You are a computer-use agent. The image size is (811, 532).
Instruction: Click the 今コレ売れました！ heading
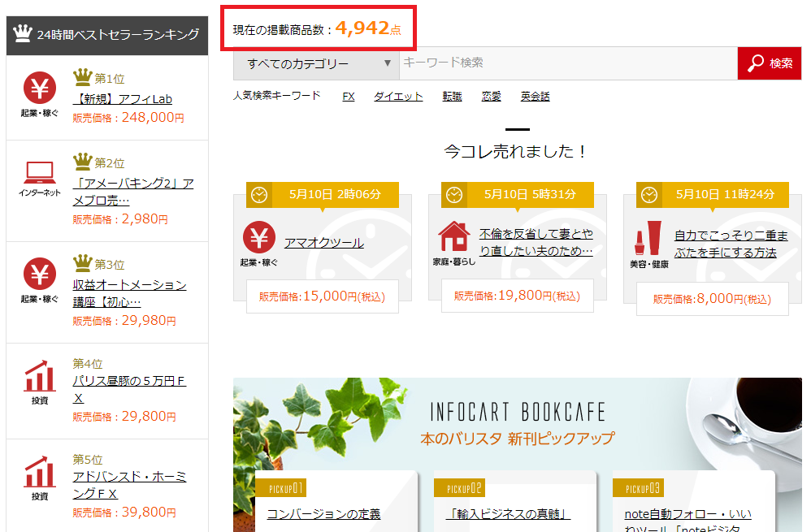coord(516,152)
